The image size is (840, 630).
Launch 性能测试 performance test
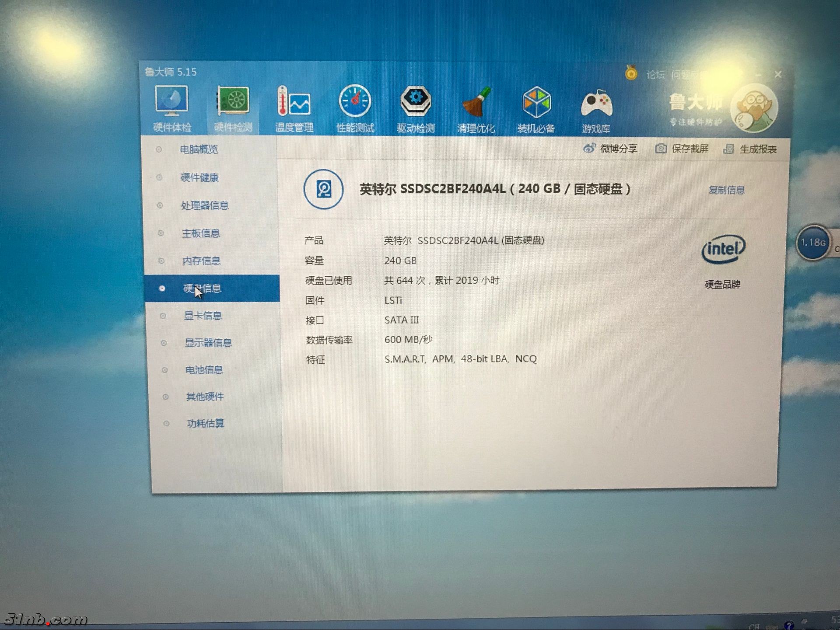pyautogui.click(x=355, y=102)
